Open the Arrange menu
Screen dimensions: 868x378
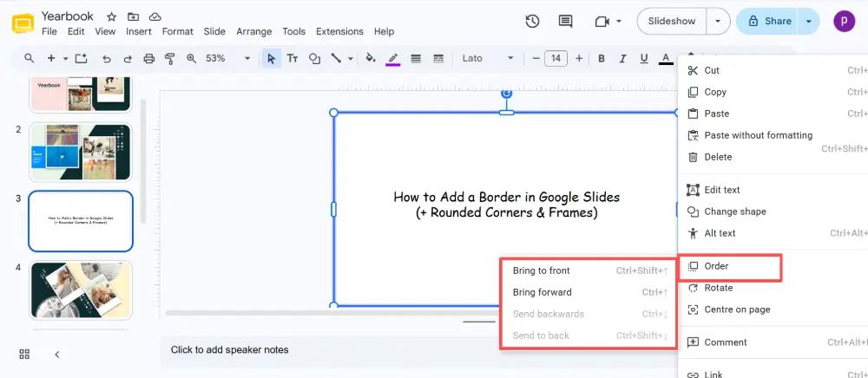[254, 31]
